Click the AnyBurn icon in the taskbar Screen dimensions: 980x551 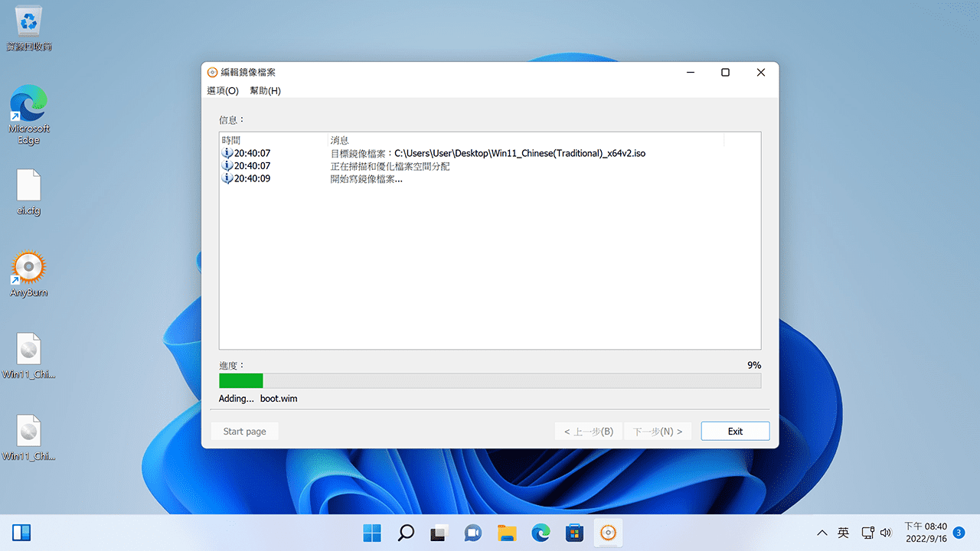[608, 533]
